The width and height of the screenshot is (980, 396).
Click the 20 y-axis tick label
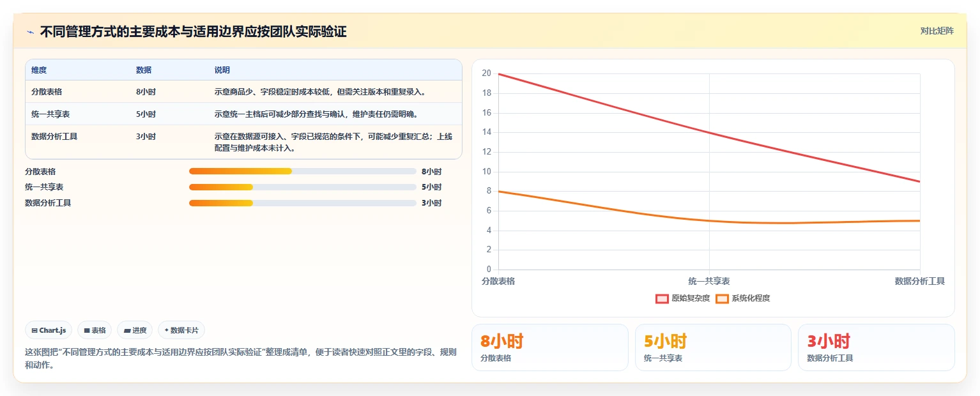[487, 73]
